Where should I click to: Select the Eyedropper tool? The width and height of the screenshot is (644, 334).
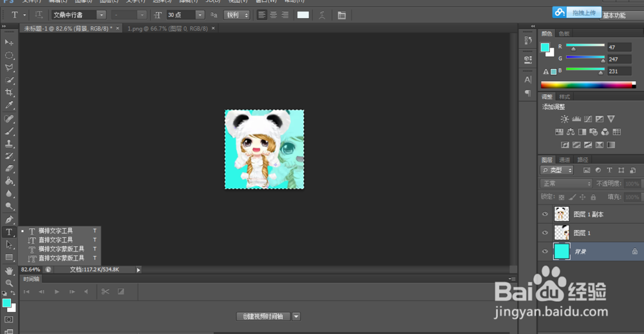tap(9, 105)
